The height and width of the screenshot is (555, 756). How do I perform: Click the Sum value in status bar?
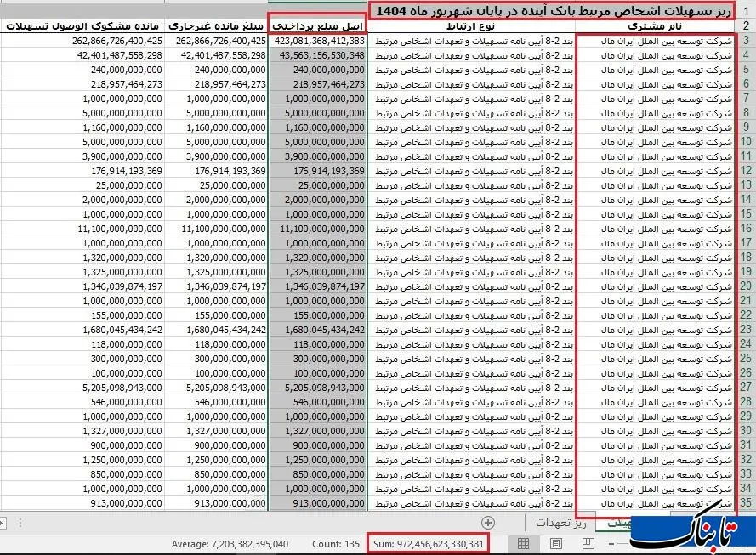click(429, 544)
